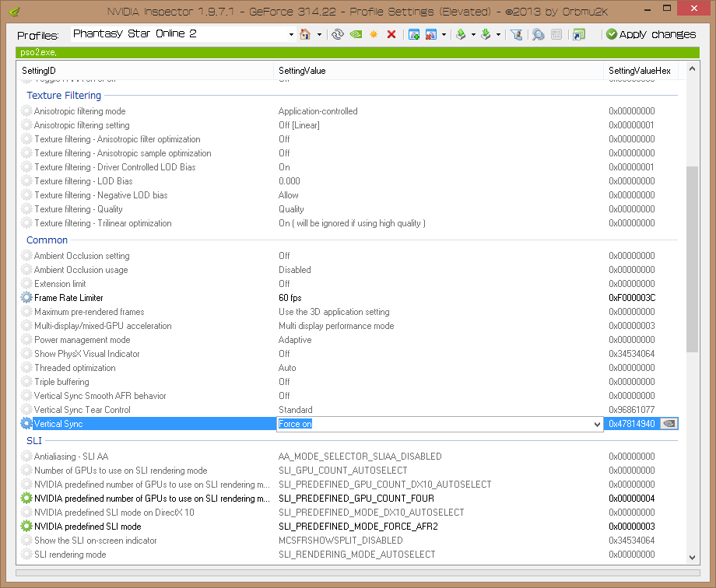Screen dimensions: 716x588
Task: Click the SettingValue column header
Action: point(438,71)
